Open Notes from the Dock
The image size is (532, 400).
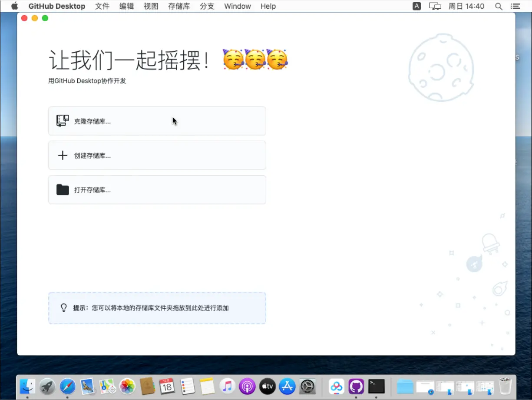tap(208, 386)
